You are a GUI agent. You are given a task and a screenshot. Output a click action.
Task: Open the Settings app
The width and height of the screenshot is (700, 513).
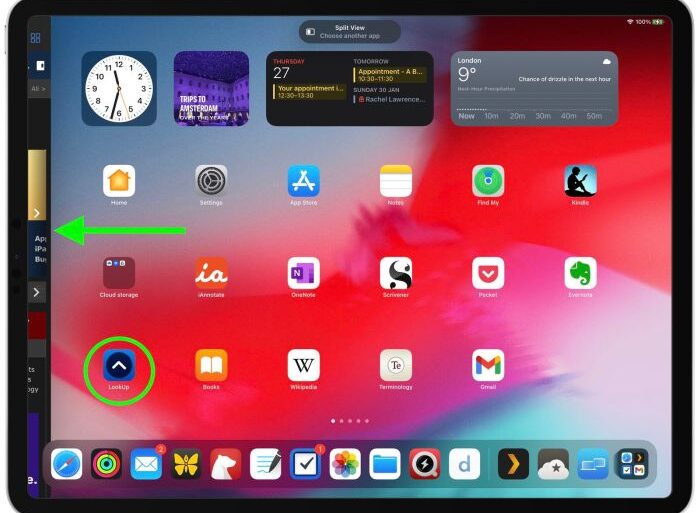(211, 181)
